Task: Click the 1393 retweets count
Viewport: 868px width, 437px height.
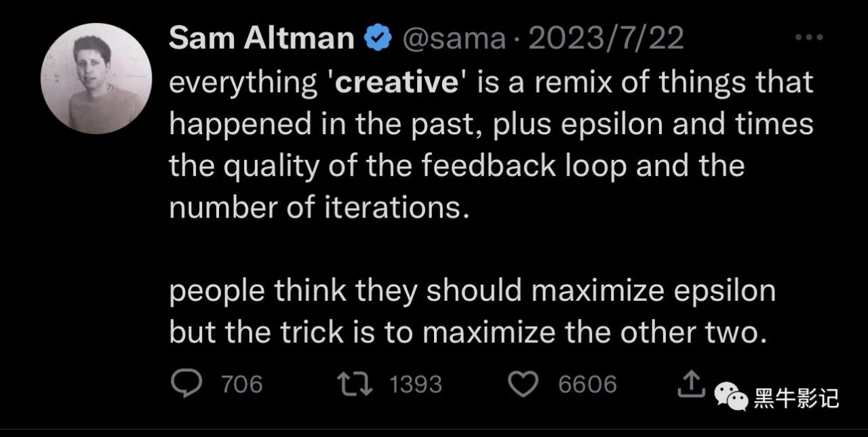Action: click(x=416, y=385)
